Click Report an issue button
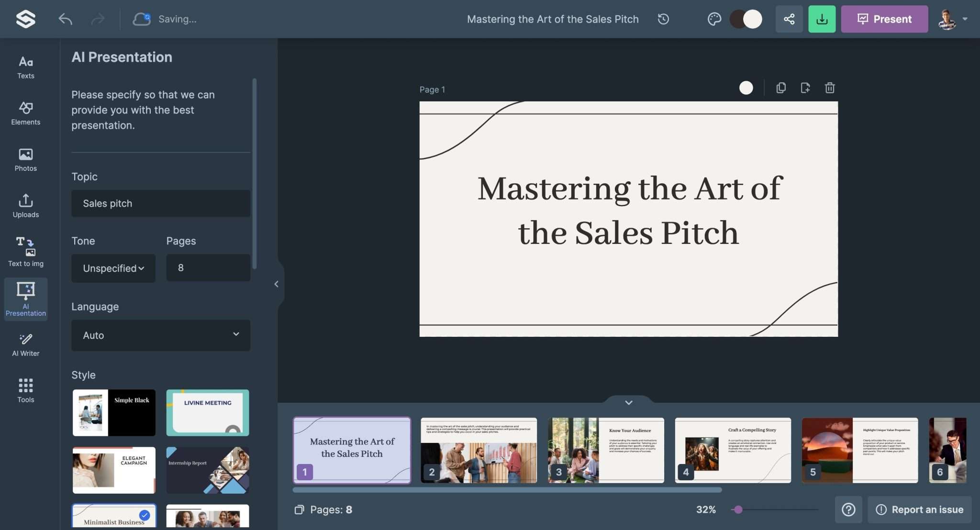980x530 pixels. [919, 509]
